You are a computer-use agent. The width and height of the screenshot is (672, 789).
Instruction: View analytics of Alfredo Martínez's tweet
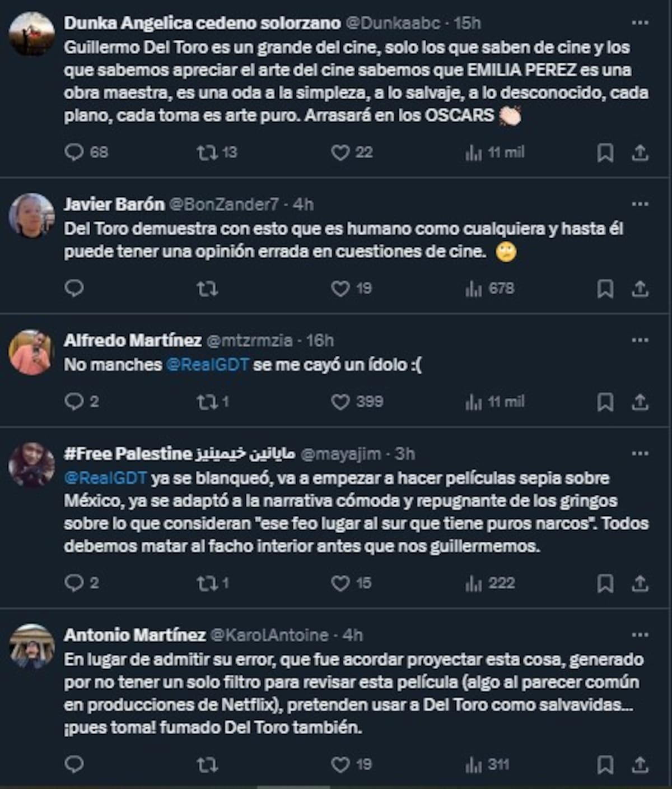pyautogui.click(x=473, y=402)
